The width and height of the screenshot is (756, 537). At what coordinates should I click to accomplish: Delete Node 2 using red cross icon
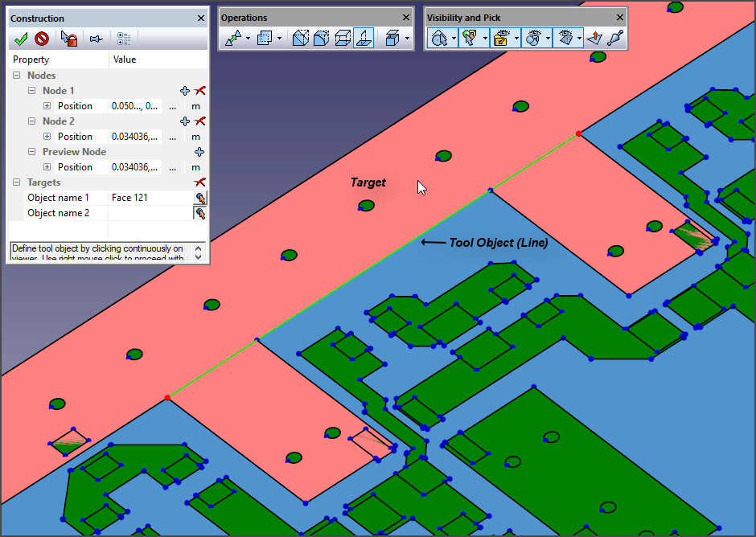200,121
